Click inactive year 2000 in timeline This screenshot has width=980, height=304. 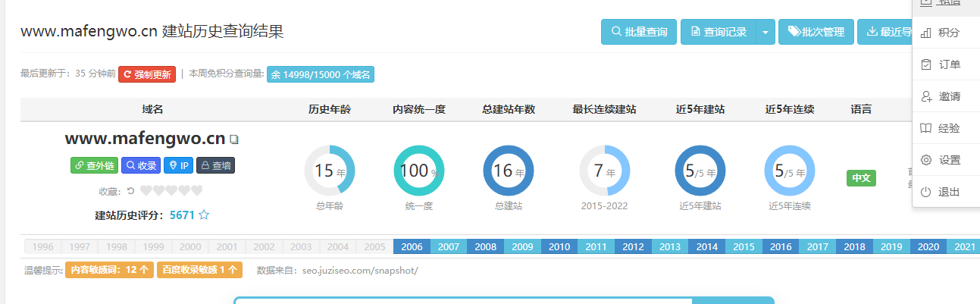click(x=190, y=246)
